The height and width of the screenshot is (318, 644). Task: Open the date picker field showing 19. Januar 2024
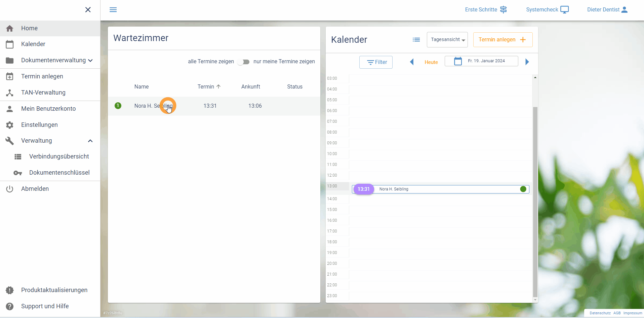point(481,61)
